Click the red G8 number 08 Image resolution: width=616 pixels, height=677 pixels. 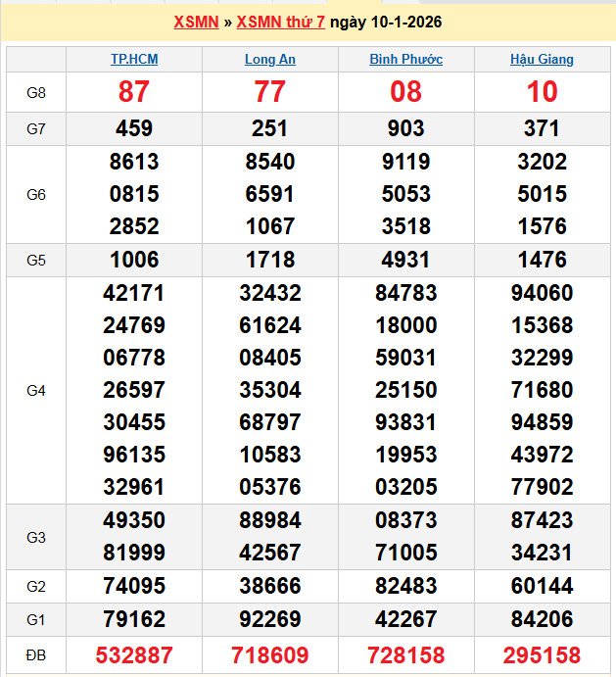[405, 92]
